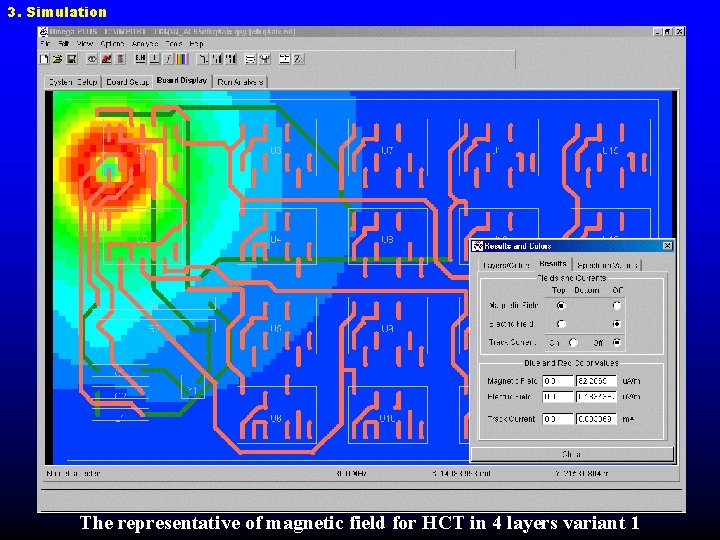This screenshot has height=540, width=720.
Task: Click the Open folder toolbar icon
Action: pyautogui.click(x=57, y=59)
